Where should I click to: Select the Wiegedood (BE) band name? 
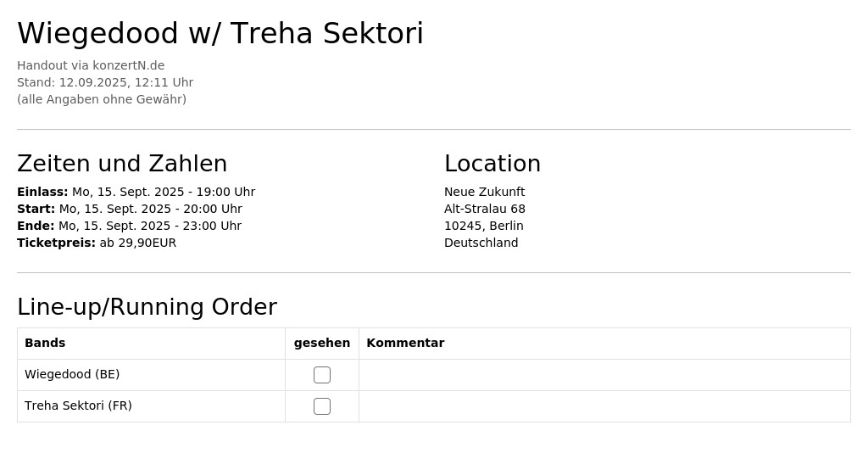[72, 374]
